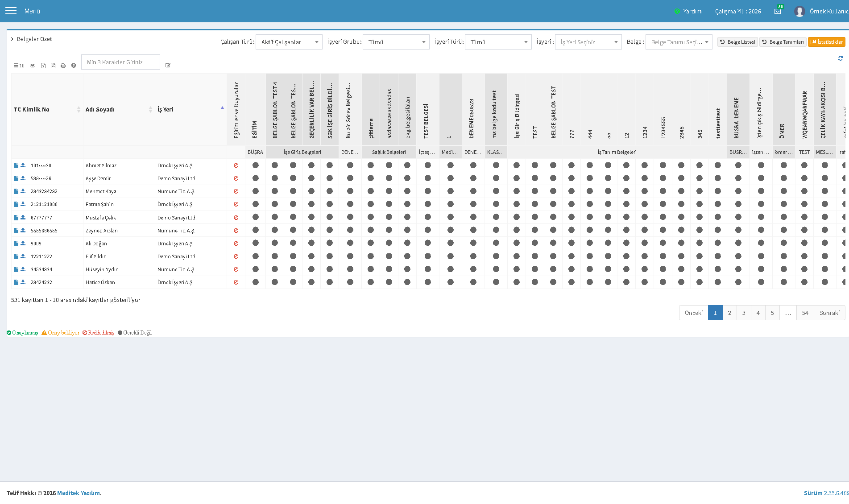Open the mail notifications icon

coord(778,11)
